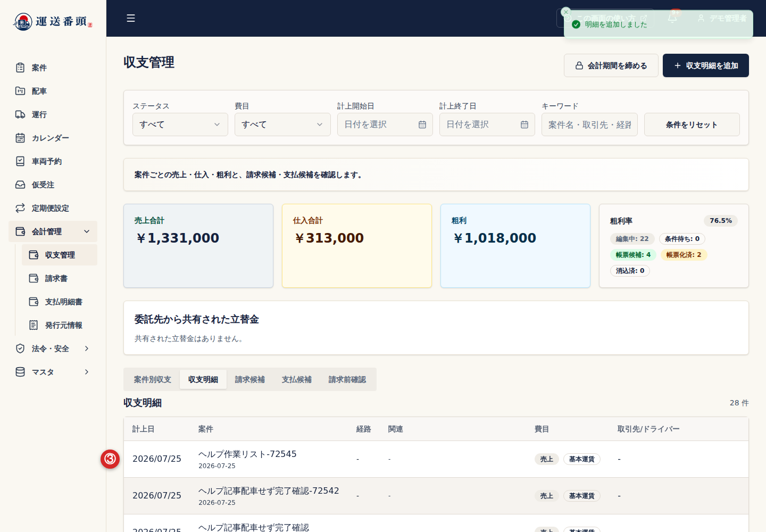The height and width of the screenshot is (532, 766).
Task: Click the 帳票候補: 4 status chip
Action: click(633, 255)
